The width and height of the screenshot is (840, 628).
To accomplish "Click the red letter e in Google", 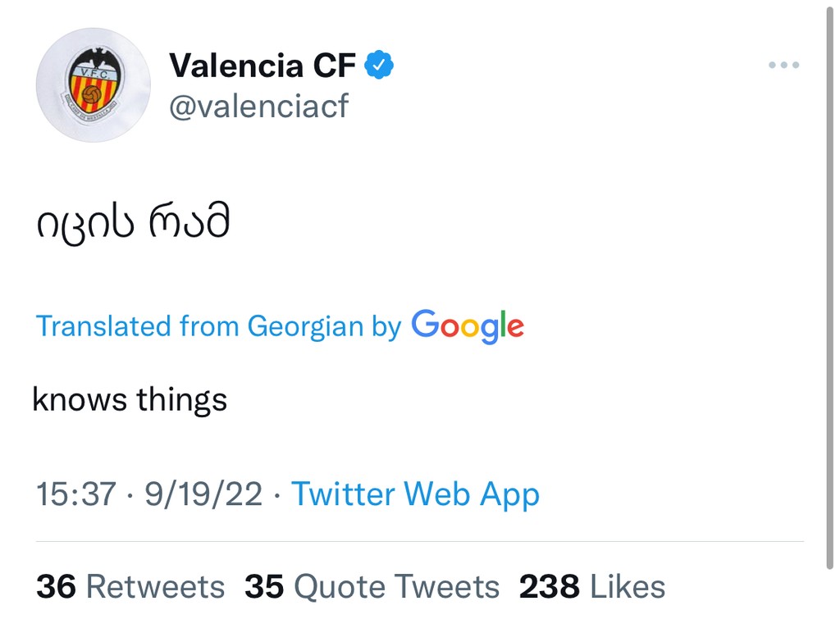I will pos(514,328).
